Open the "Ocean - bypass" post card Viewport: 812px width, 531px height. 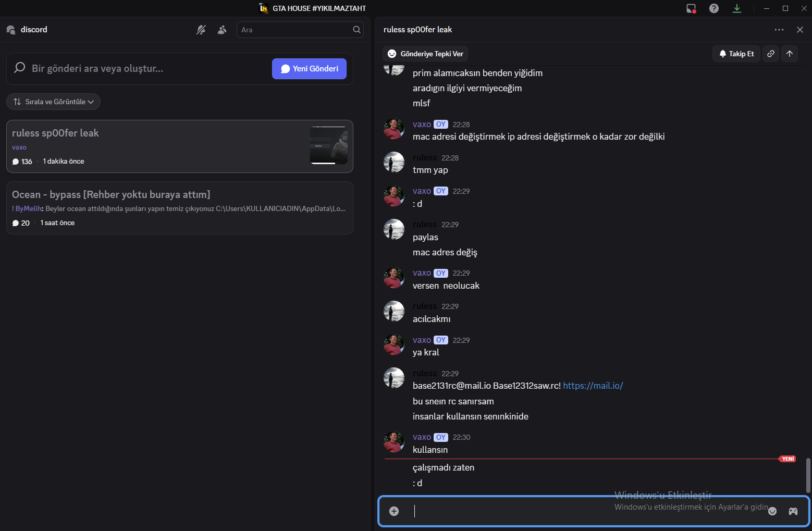click(x=180, y=208)
